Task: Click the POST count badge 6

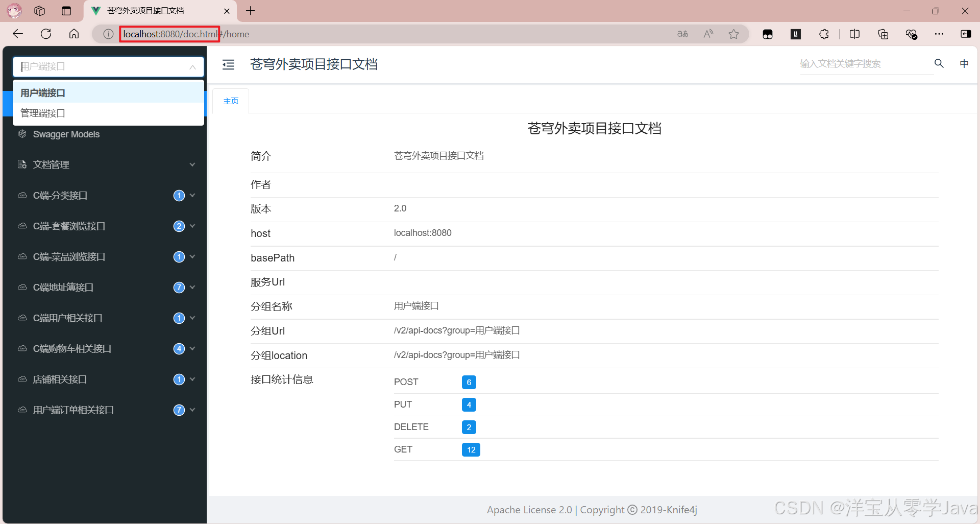Action: (x=469, y=382)
